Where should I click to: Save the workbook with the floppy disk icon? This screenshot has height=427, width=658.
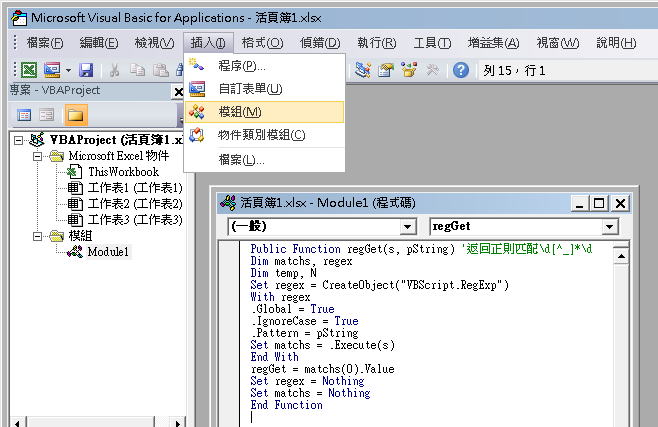pos(86,70)
